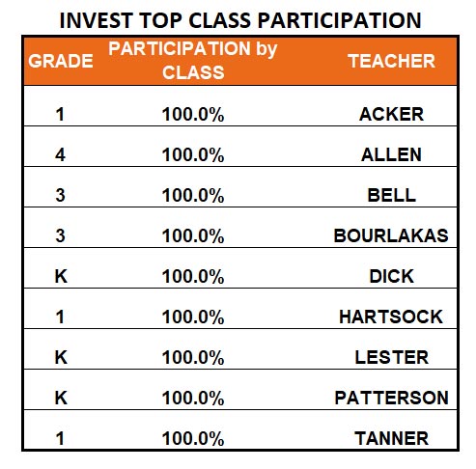Click the HARTSOCK teacher cell
The width and height of the screenshot is (476, 469).
(391, 317)
